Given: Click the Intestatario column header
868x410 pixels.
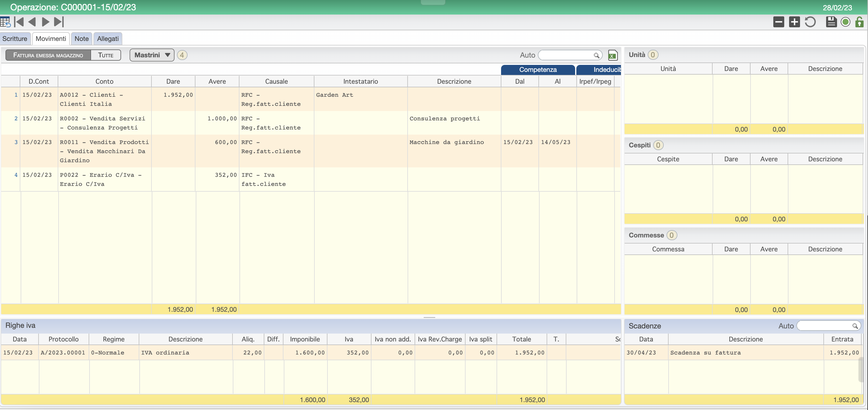Looking at the screenshot, I should (361, 82).
